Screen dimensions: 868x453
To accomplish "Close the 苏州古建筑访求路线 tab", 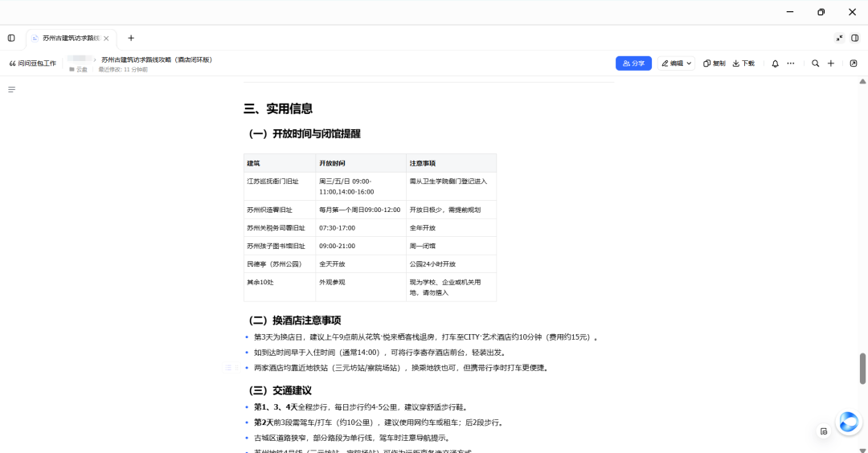I will click(106, 39).
